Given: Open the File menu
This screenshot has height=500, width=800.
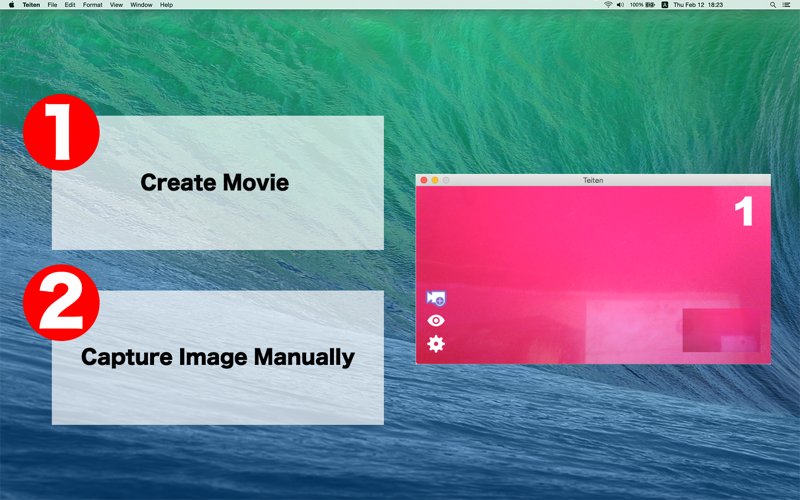Looking at the screenshot, I should (52, 5).
